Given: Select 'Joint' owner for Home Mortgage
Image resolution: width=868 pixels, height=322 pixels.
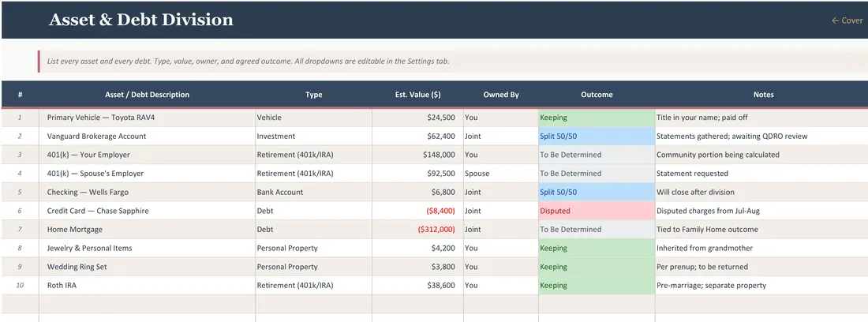Looking at the screenshot, I should (501, 229).
